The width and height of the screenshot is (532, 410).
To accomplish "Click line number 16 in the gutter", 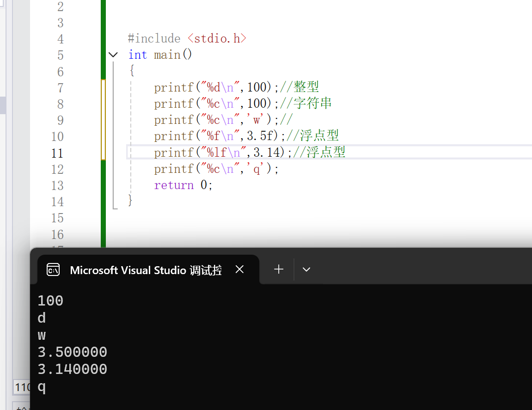I will click(x=57, y=234).
